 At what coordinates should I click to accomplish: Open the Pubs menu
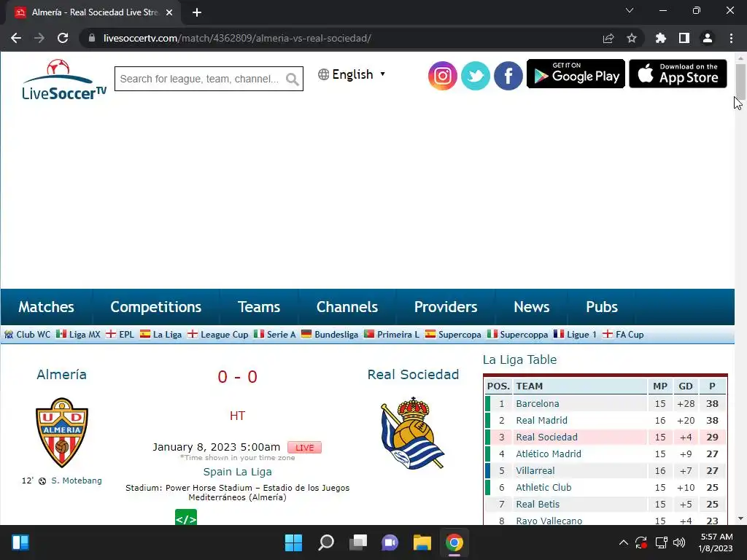pos(602,307)
